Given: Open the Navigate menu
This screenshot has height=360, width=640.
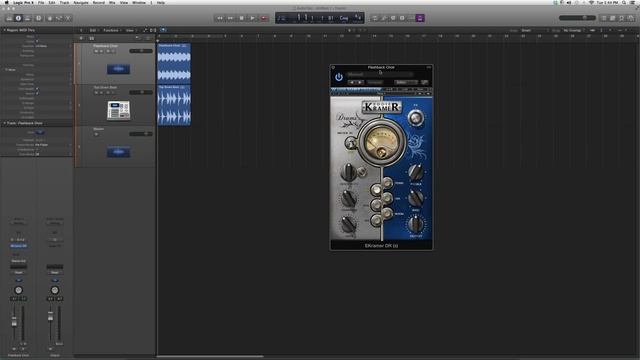Looking at the screenshot, I should pos(81,2).
